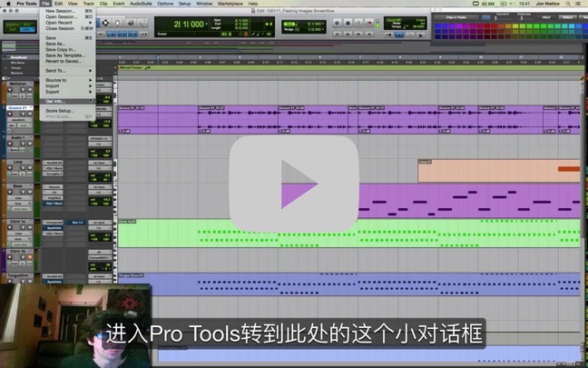The width and height of the screenshot is (588, 368).
Task: Open Vacuum insert on Bass track
Action: coord(53,186)
